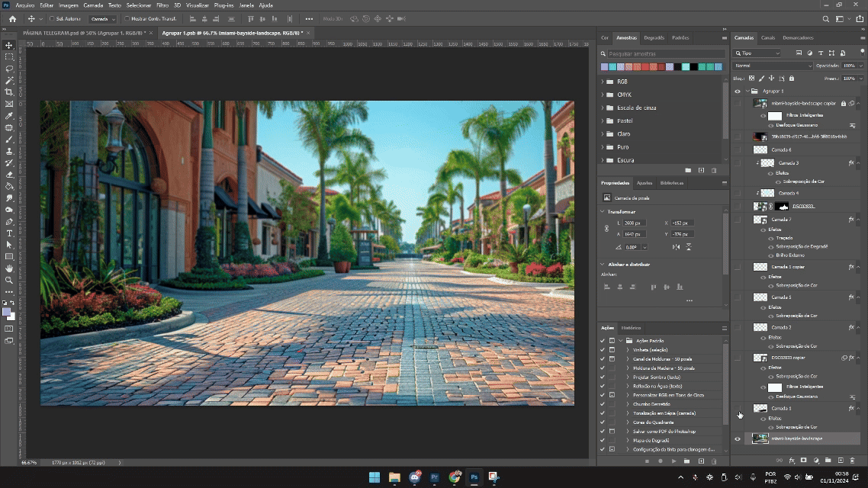The width and height of the screenshot is (868, 488).
Task: Lock all layer attributes icon
Action: pos(792,79)
